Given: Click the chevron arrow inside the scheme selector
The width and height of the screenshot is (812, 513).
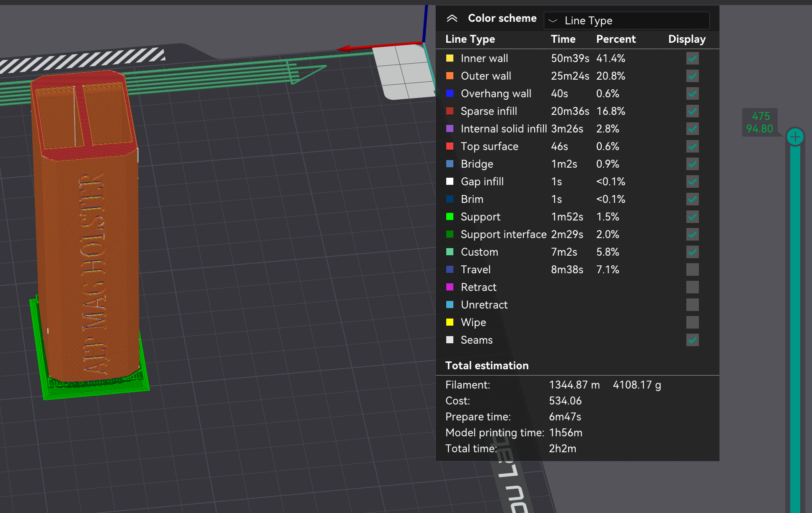Looking at the screenshot, I should pyautogui.click(x=553, y=20).
